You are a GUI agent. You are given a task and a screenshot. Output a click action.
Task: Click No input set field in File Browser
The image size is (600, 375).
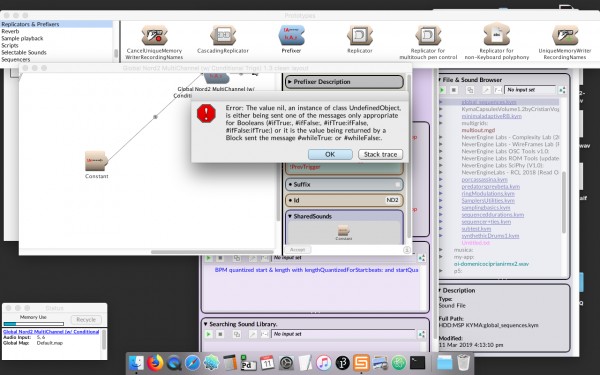click(x=530, y=90)
